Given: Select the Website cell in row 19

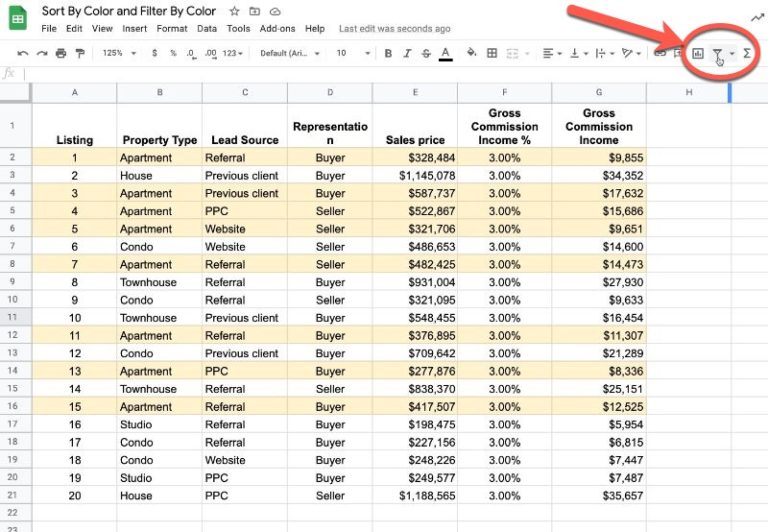Looking at the screenshot, I should coord(244,460).
